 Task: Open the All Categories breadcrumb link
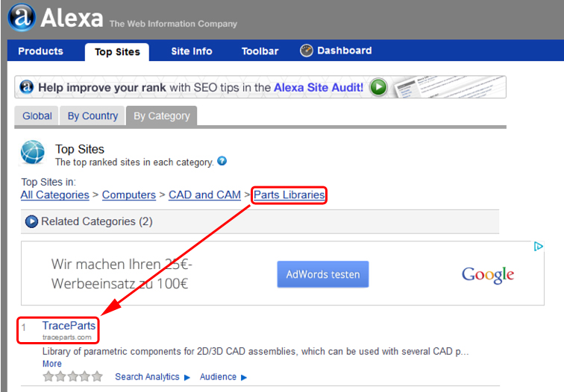[x=54, y=195]
